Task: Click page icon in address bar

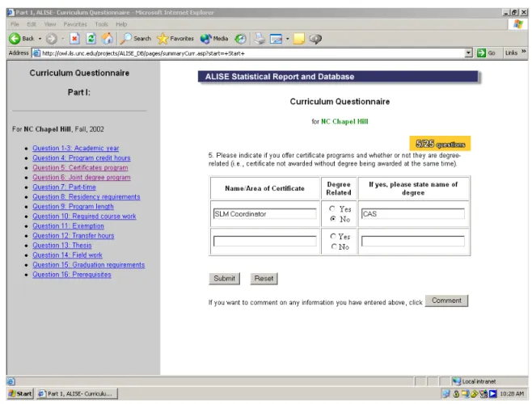Action: (x=36, y=53)
